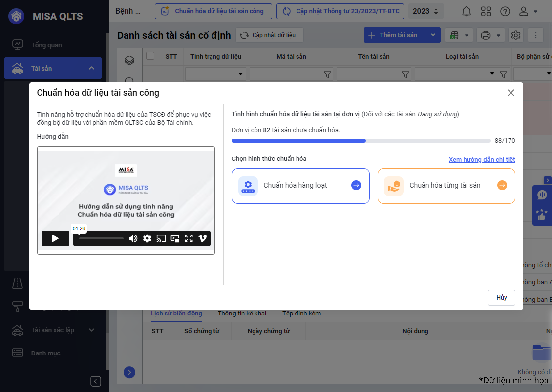Open the user account dropdown
This screenshot has height=392, width=552.
coord(529,11)
